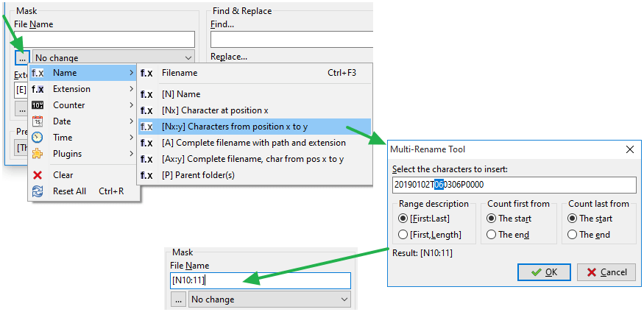Open the lower 'No change' combo box
This screenshot has height=312, width=644.
269,299
